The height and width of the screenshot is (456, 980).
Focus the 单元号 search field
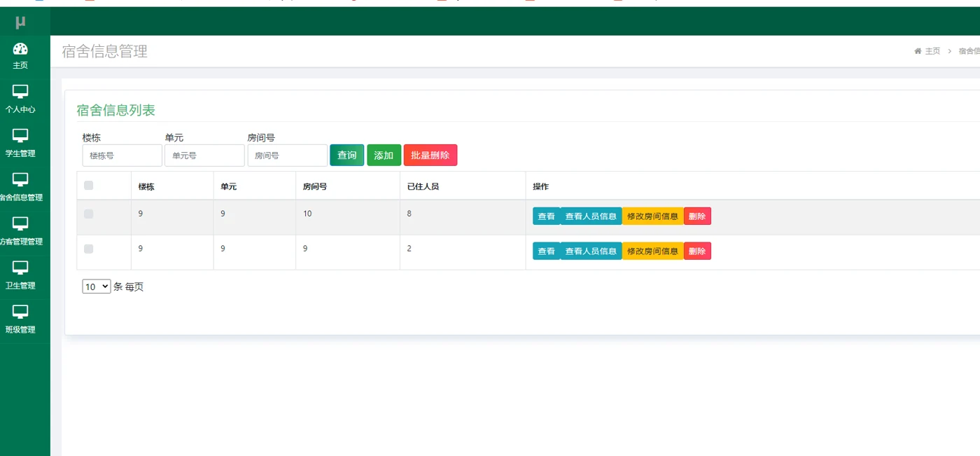pyautogui.click(x=204, y=156)
